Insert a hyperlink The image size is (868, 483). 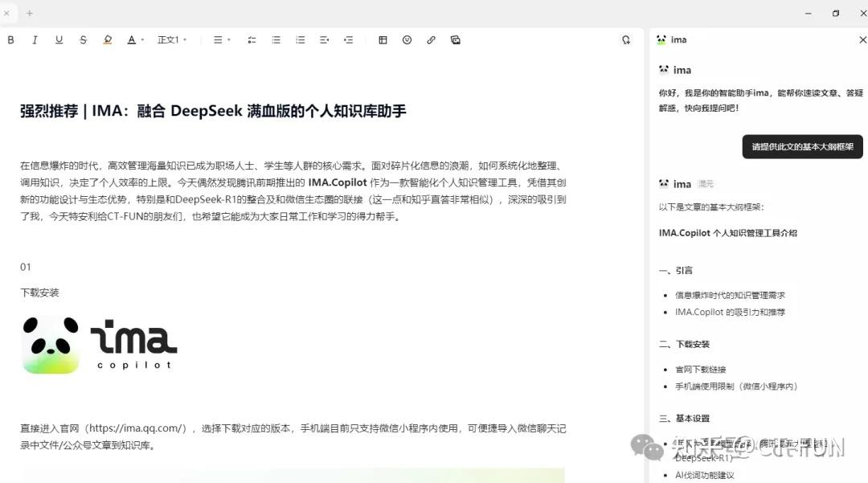pos(431,39)
